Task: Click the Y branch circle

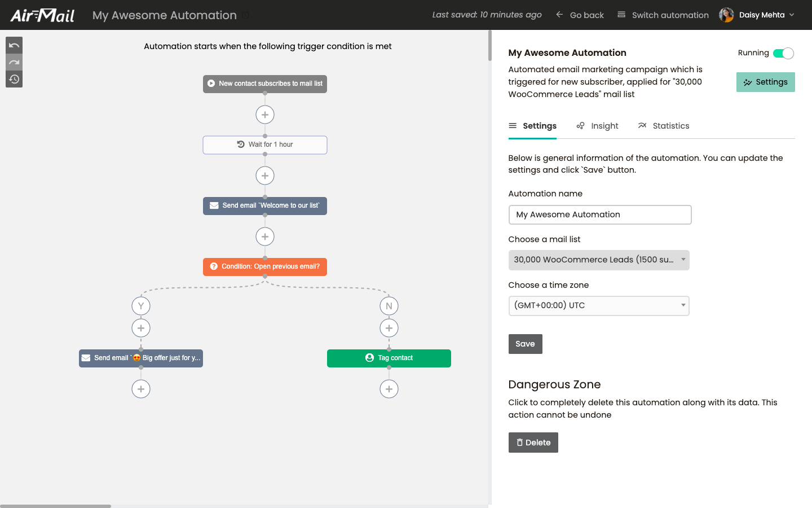Action: [141, 306]
